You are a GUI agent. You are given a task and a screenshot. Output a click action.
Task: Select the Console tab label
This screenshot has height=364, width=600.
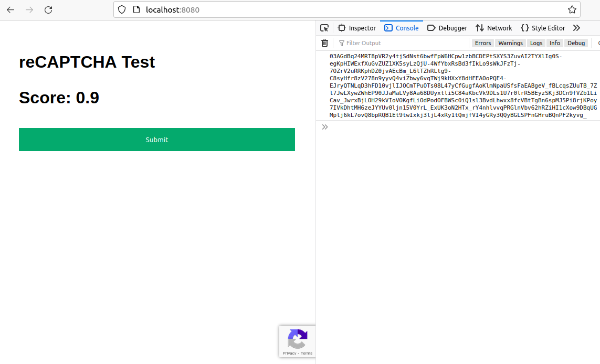407,28
